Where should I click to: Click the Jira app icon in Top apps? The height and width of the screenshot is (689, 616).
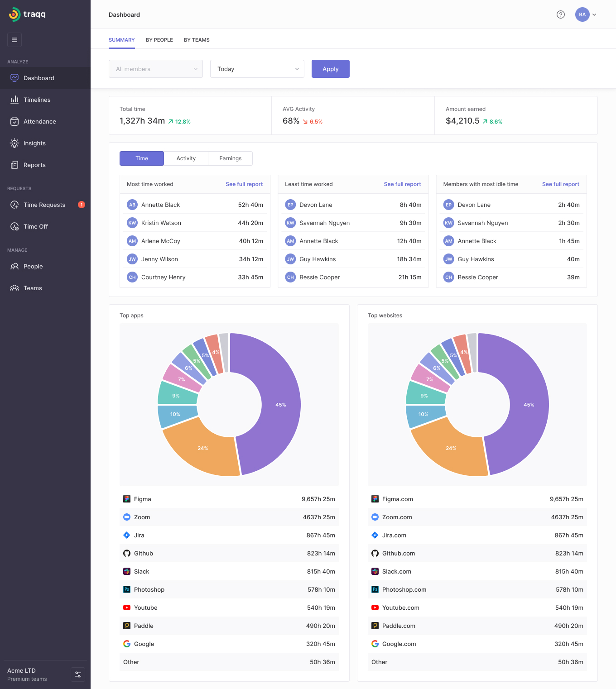[x=127, y=535]
